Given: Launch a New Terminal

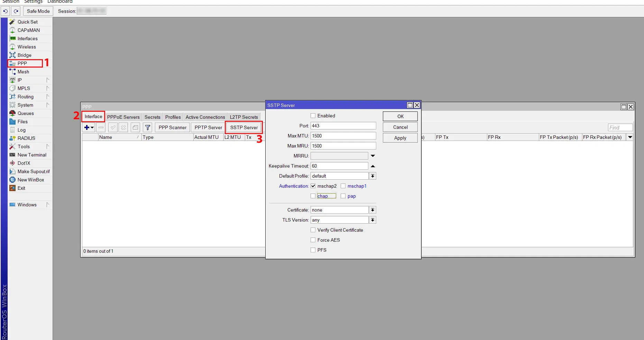Looking at the screenshot, I should (x=31, y=155).
